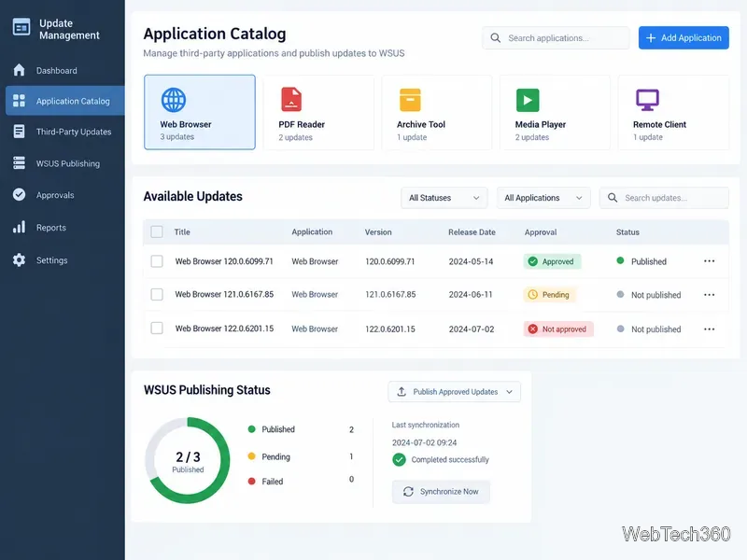Screen dimensions: 747x560
Task: Click the Status column header
Action: (627, 231)
